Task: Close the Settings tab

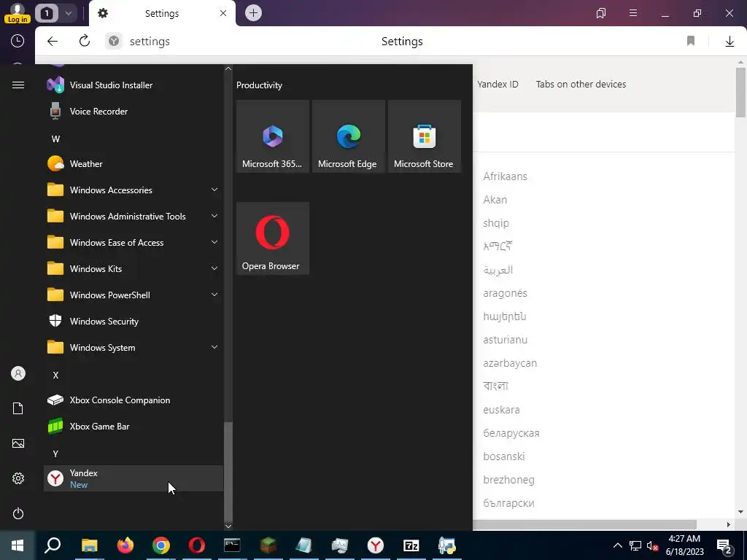Action: [x=223, y=13]
